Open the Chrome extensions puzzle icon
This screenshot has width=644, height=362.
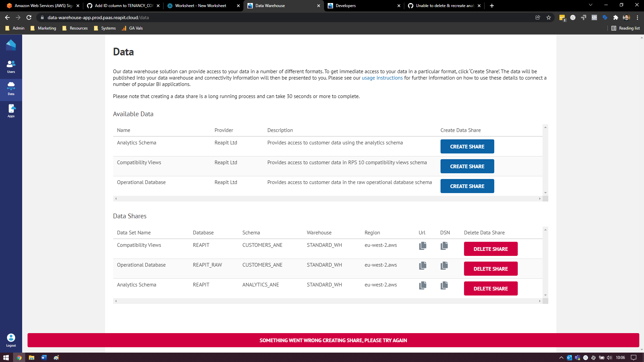click(616, 17)
